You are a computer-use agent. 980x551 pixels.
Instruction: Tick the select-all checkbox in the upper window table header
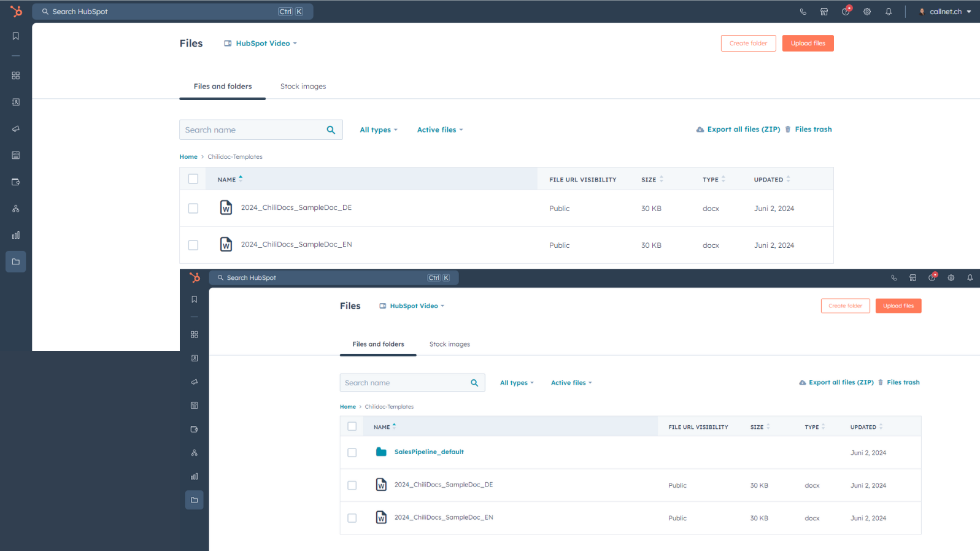pyautogui.click(x=193, y=179)
